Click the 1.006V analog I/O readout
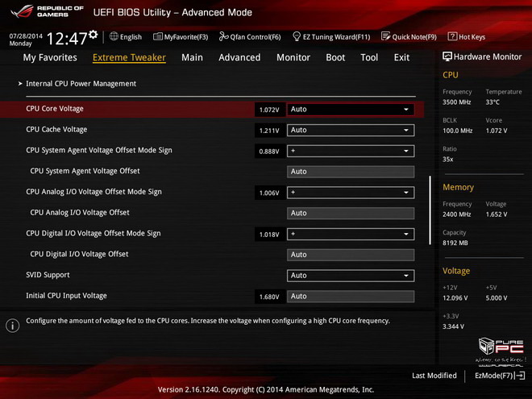The width and height of the screenshot is (532, 399). 269,193
